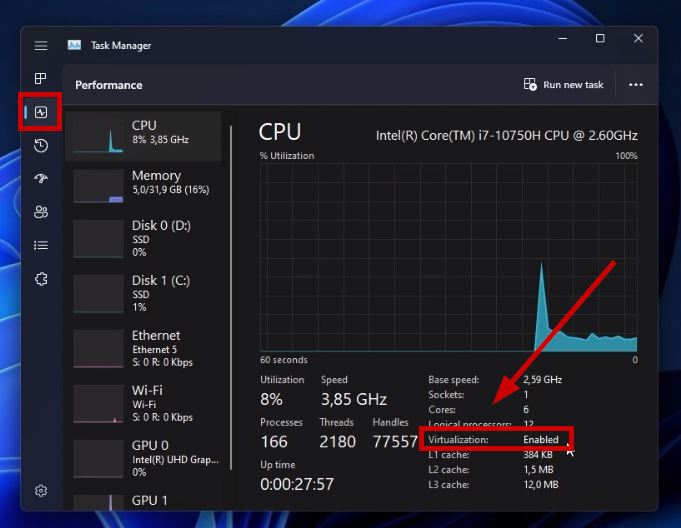
Task: Click the resource list scrollbar
Action: 231,297
